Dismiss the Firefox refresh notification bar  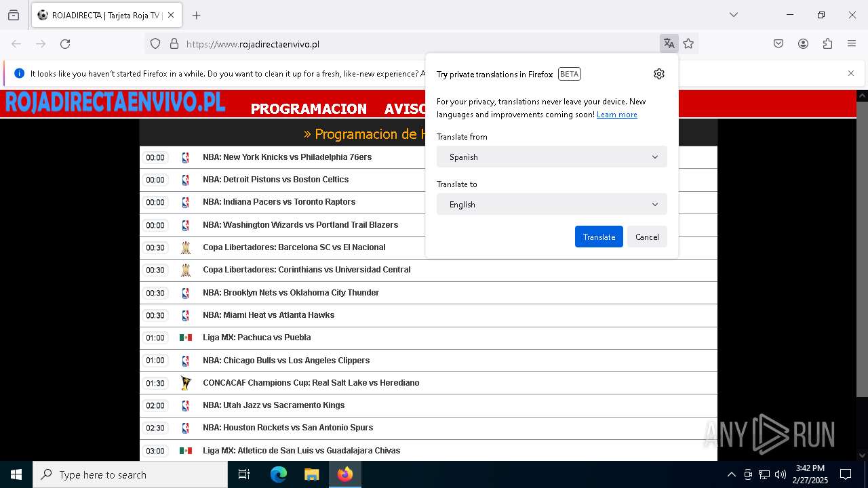click(x=851, y=73)
